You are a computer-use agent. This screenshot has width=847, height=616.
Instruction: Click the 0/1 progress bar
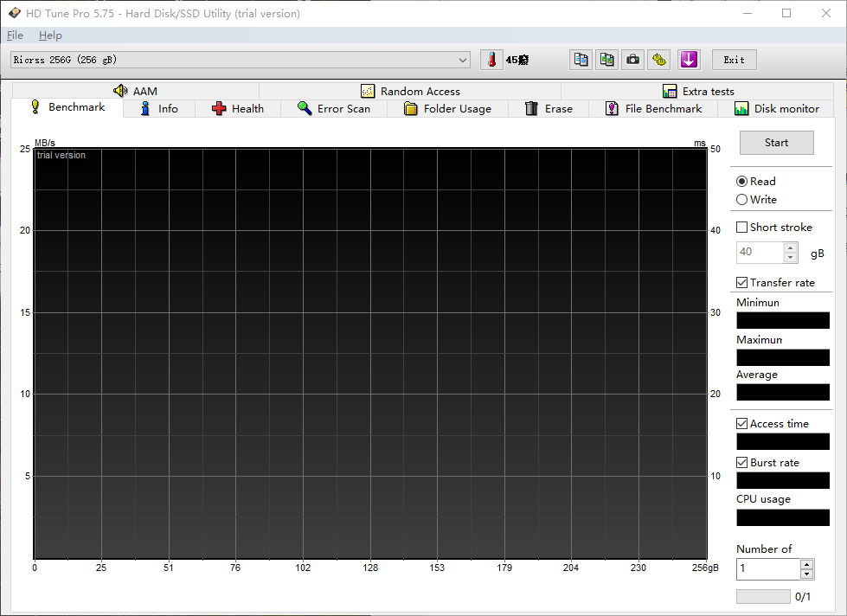click(x=763, y=595)
